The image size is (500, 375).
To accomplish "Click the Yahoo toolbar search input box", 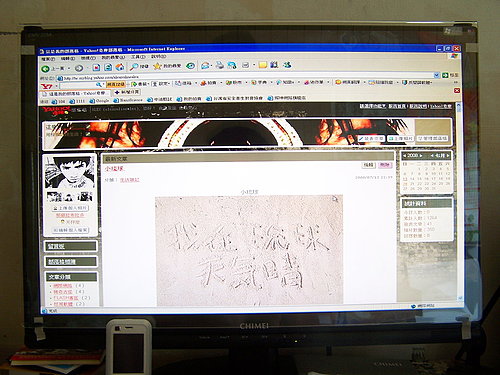I will click(x=79, y=86).
